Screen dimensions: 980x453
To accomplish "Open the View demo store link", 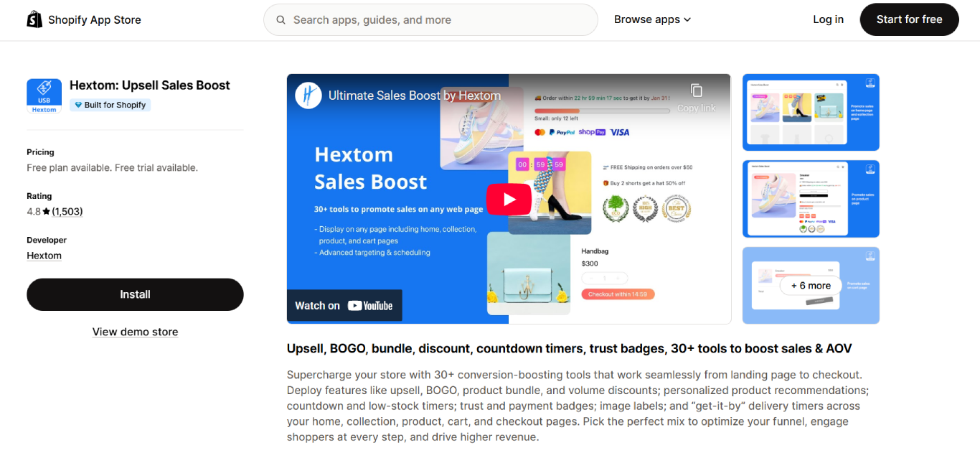I will [135, 332].
